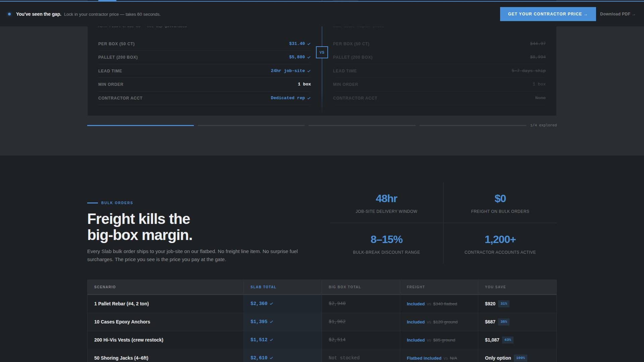This screenshot has height=362, width=644.
Task: Toggle the 43% savings badge
Action: (507, 340)
